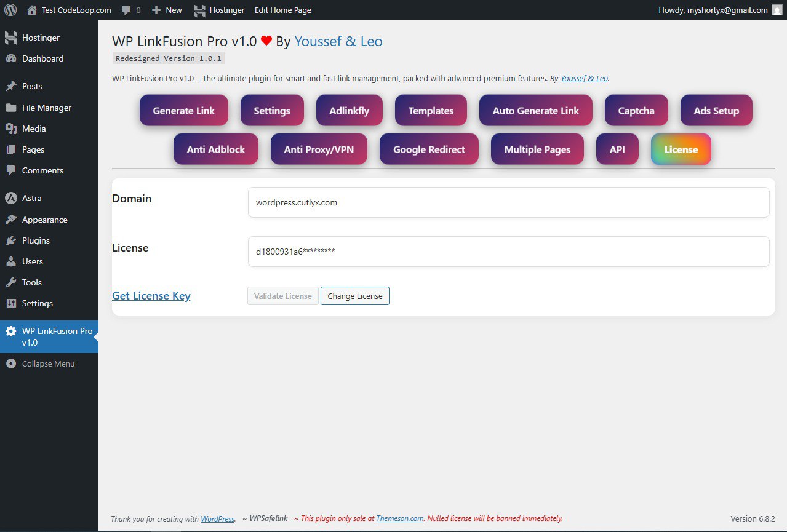The height and width of the screenshot is (532, 787).
Task: Click the Hostinger logo icon in admin bar
Action: [199, 10]
